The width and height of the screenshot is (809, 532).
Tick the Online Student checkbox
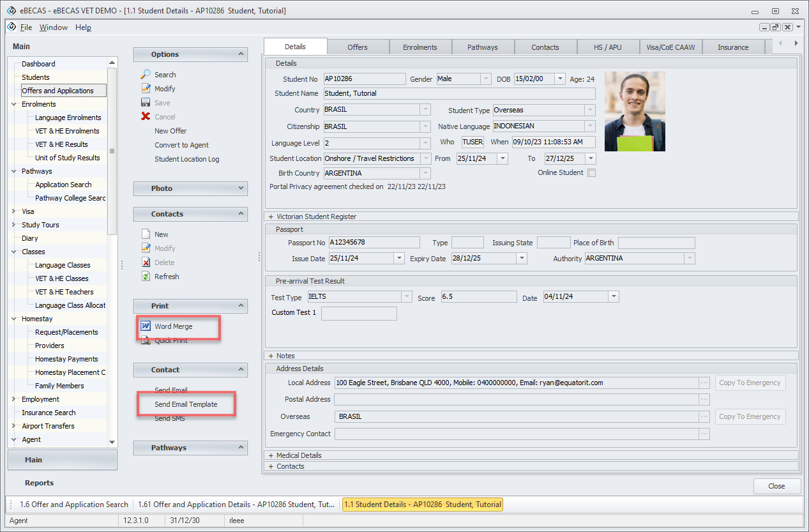pyautogui.click(x=591, y=173)
